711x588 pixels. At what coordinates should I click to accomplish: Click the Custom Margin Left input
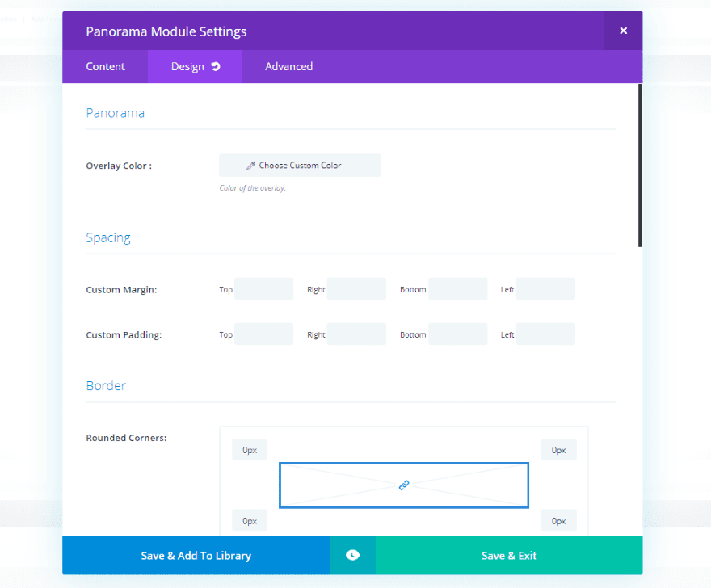545,289
